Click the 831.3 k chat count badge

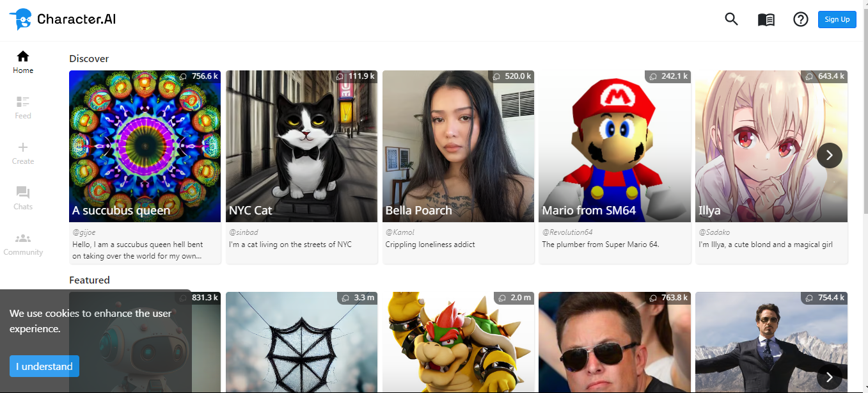pyautogui.click(x=198, y=298)
